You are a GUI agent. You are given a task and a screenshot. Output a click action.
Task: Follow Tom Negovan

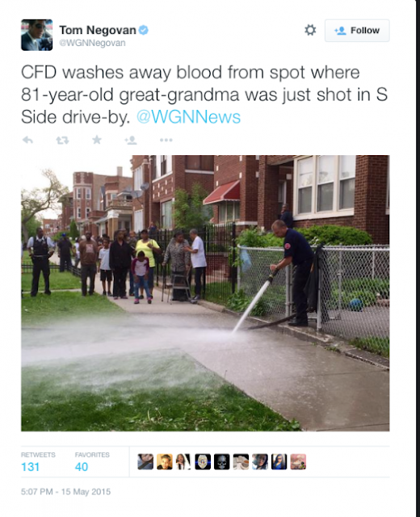(357, 31)
